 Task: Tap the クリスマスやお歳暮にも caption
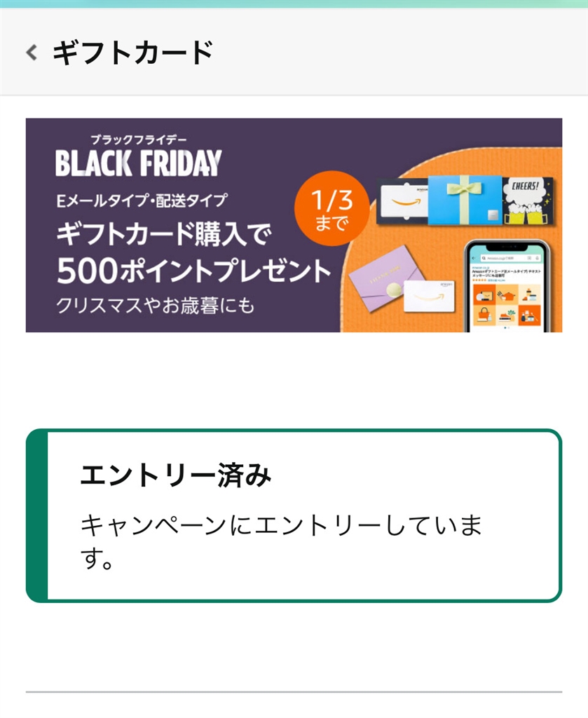click(156, 306)
